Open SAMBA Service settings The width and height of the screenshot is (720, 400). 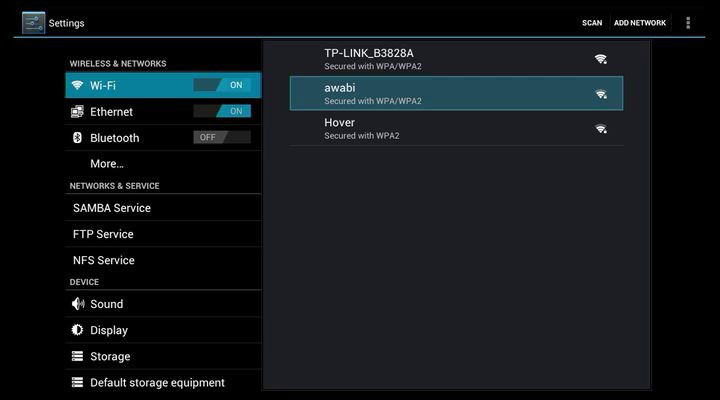[x=112, y=208]
